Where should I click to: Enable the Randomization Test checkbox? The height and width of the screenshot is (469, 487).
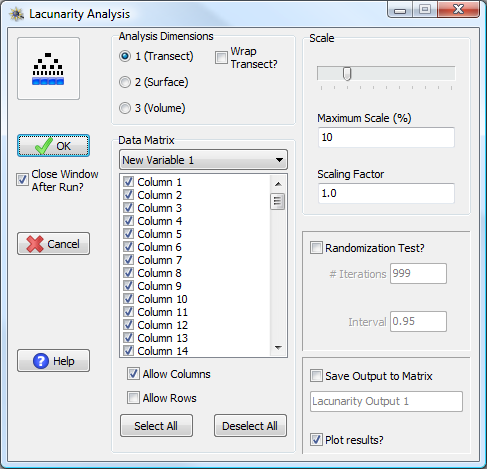316,248
